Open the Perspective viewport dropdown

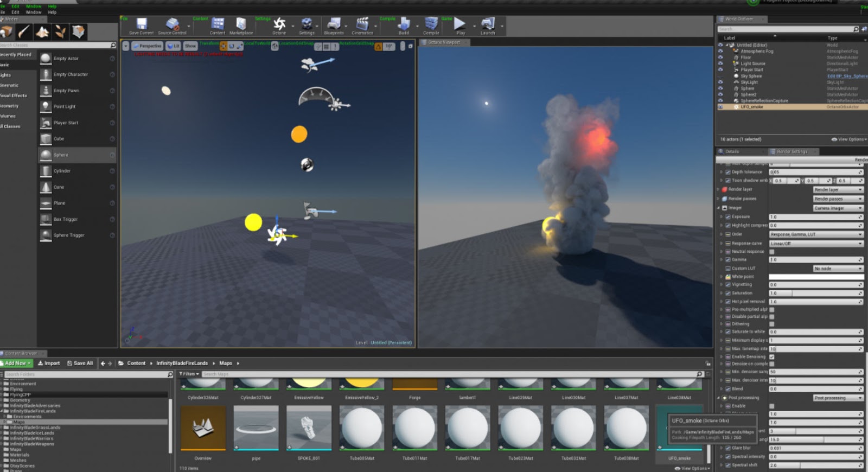point(147,46)
